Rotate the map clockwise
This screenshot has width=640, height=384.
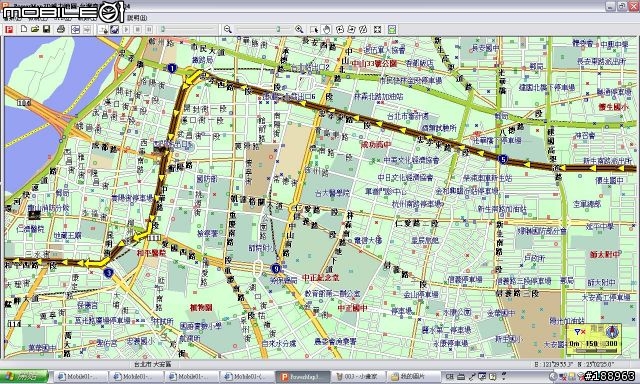coord(351,29)
